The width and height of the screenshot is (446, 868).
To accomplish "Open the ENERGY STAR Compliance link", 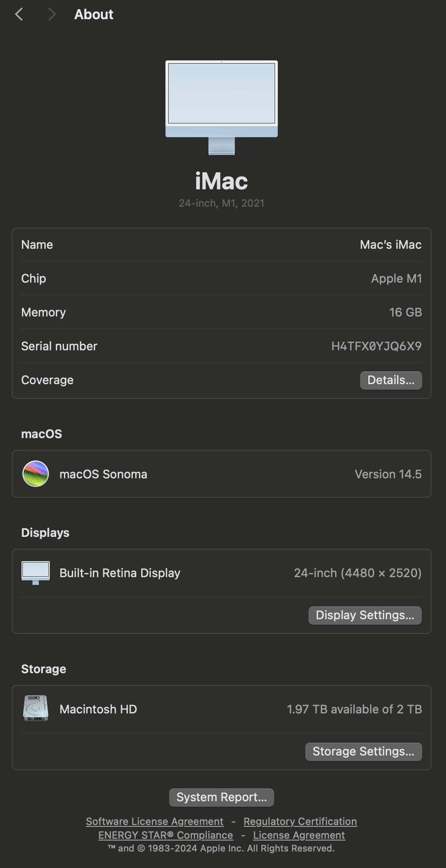I will coord(165,835).
